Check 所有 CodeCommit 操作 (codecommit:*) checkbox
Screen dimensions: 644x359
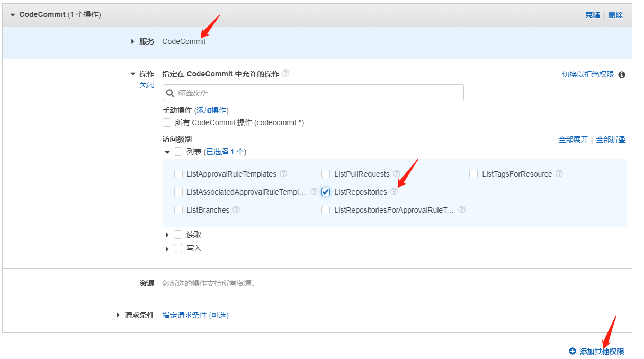(167, 122)
